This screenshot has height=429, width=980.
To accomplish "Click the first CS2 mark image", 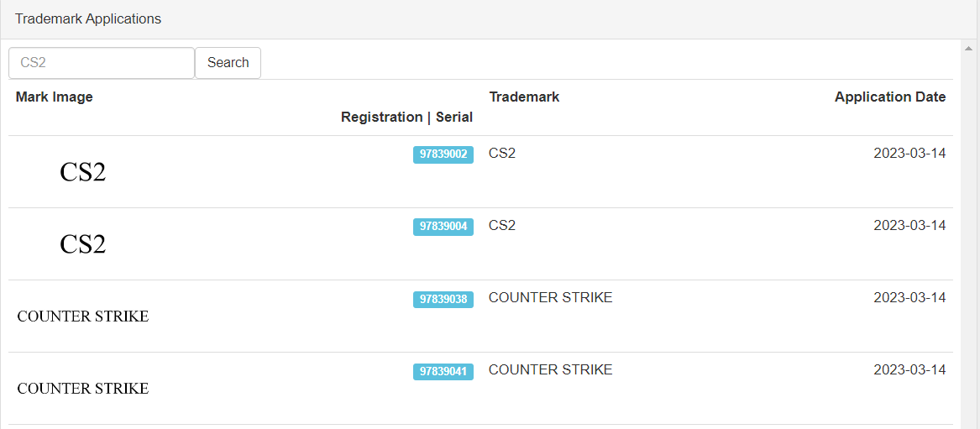I will pos(82,172).
